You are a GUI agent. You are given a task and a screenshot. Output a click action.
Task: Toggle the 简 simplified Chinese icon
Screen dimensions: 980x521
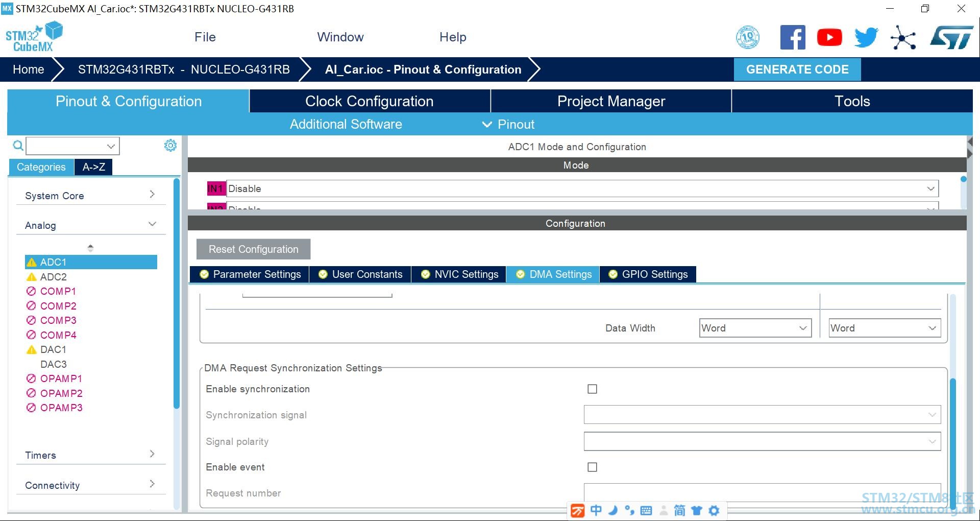pyautogui.click(x=680, y=510)
